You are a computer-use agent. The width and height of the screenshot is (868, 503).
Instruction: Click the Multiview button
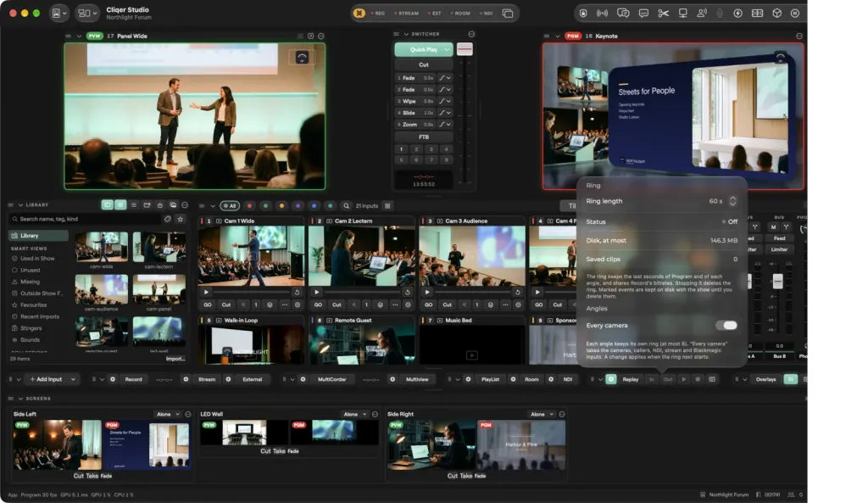point(417,379)
